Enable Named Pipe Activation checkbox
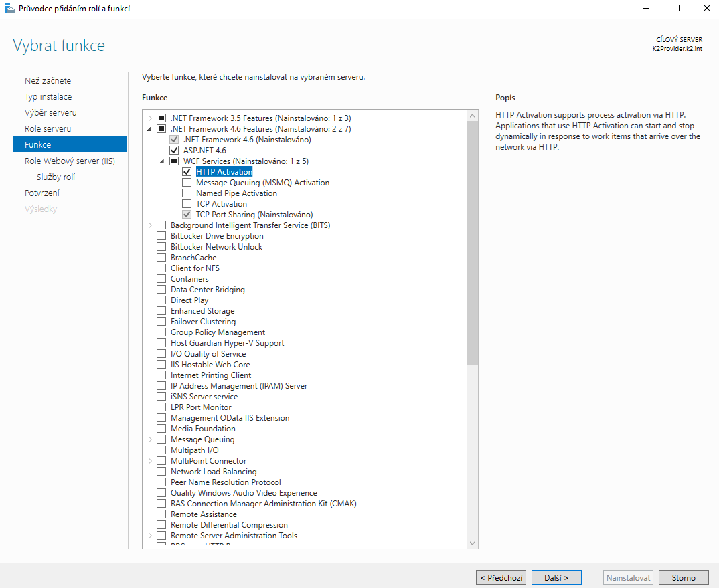The width and height of the screenshot is (719, 588). [x=187, y=193]
